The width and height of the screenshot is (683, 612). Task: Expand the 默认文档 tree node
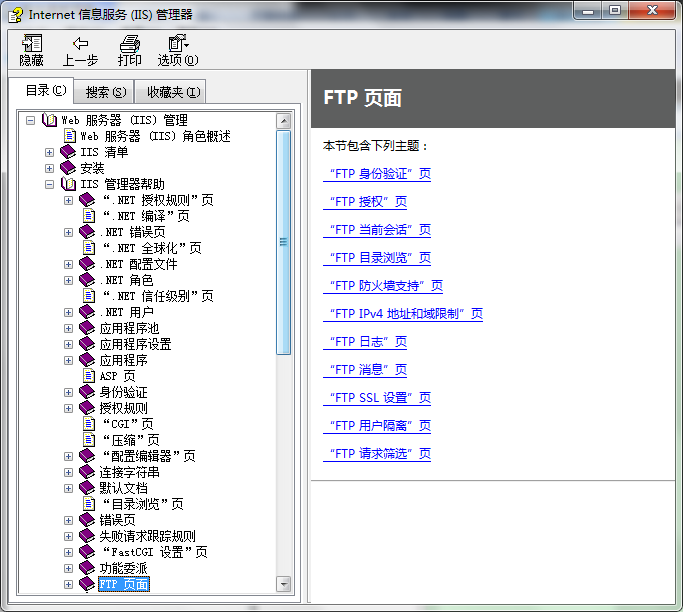[x=68, y=488]
